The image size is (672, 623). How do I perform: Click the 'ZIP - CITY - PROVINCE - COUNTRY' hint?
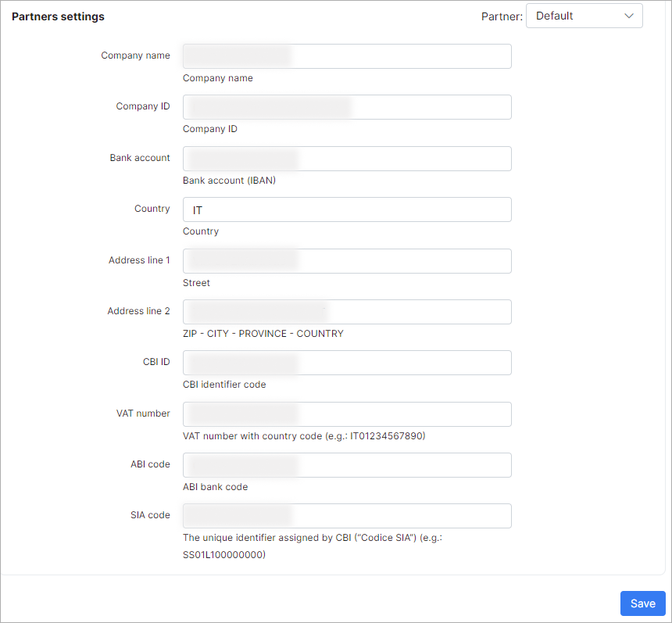pos(263,334)
